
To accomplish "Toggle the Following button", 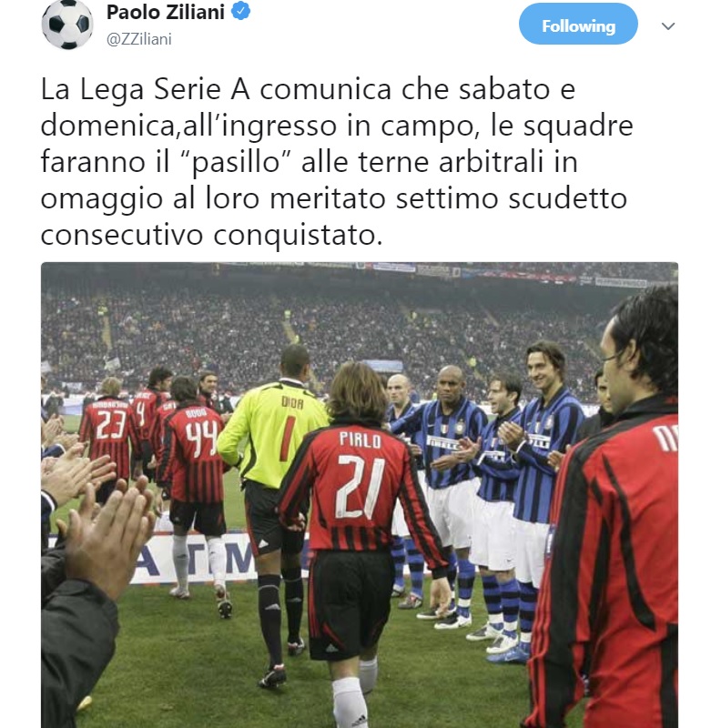I will click(578, 25).
